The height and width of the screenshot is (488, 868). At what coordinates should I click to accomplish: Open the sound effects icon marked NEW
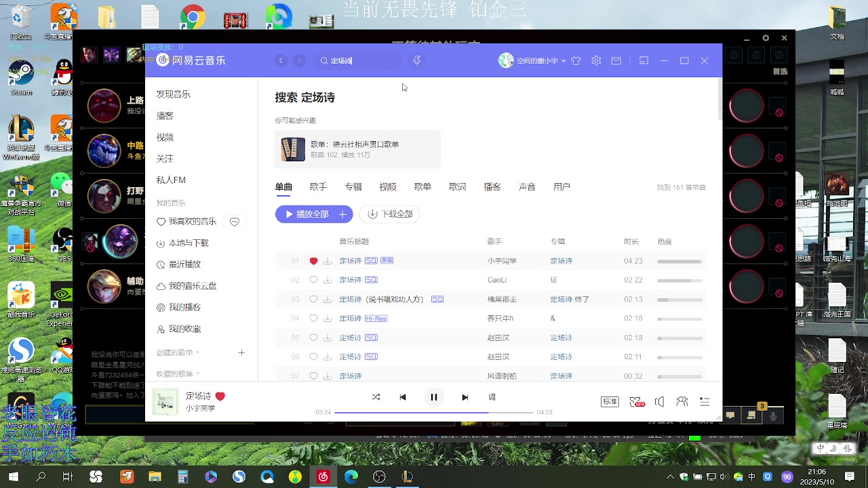(637, 402)
